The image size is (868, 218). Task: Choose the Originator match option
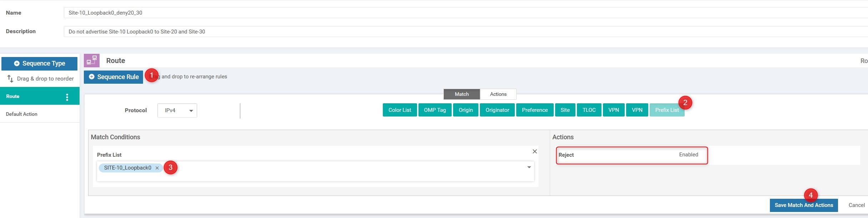497,110
